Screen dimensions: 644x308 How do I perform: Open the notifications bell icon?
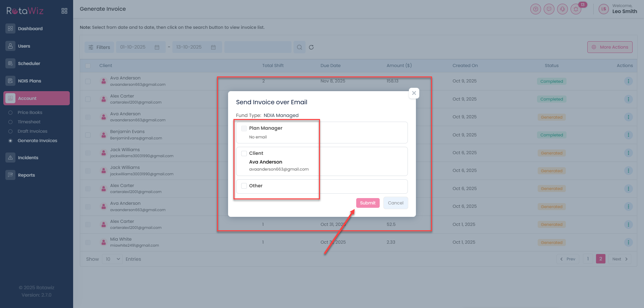tap(576, 9)
